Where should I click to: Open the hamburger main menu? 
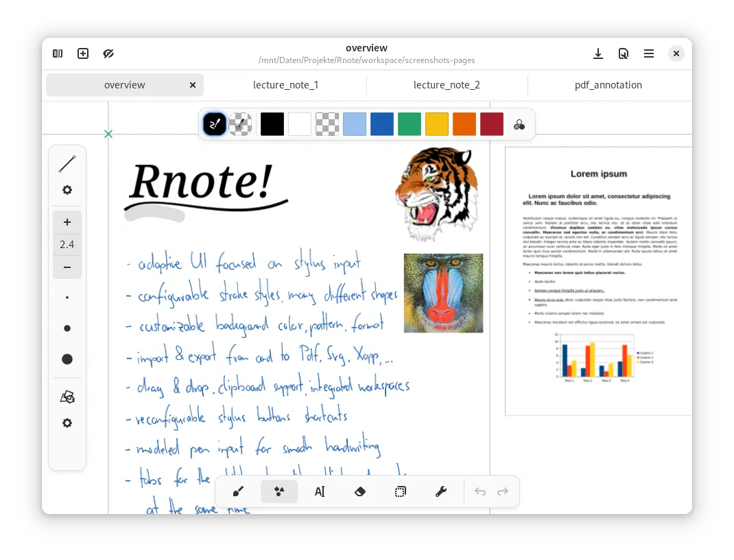point(648,53)
